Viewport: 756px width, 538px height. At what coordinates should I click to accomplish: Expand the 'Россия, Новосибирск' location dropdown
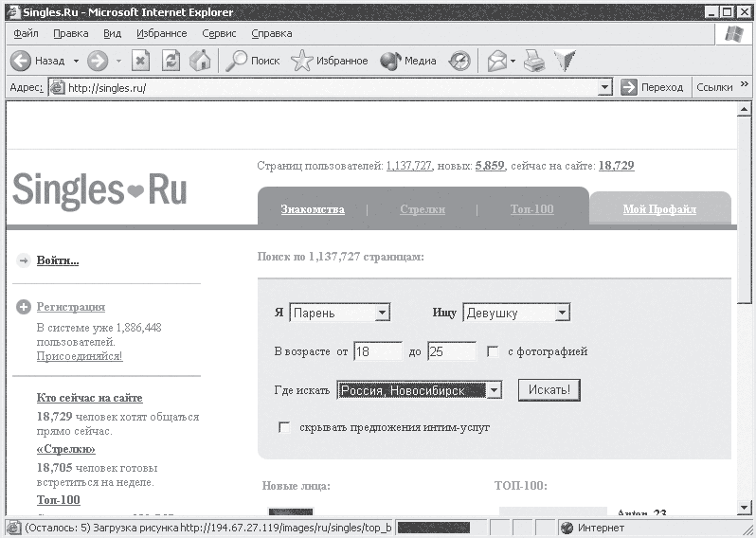495,390
